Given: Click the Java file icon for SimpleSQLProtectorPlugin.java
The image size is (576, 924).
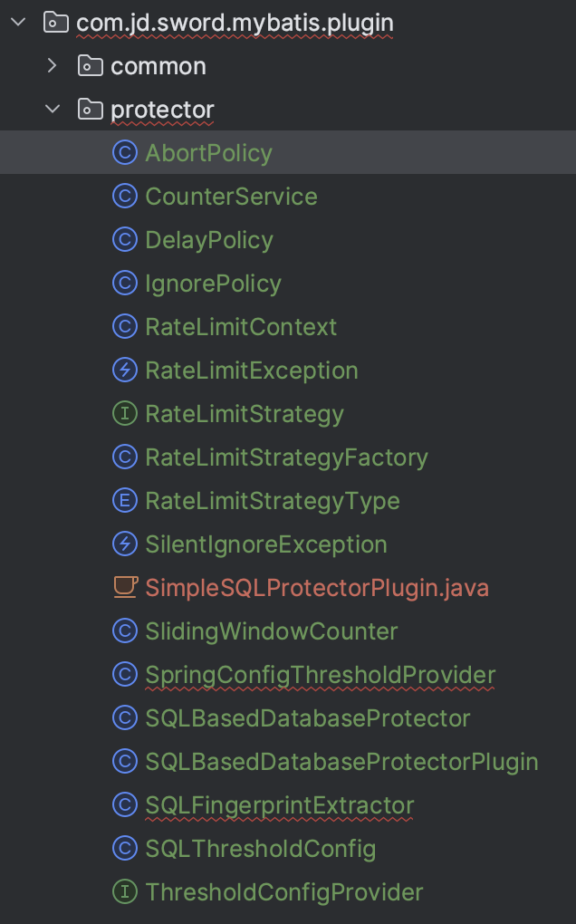Looking at the screenshot, I should [124, 588].
